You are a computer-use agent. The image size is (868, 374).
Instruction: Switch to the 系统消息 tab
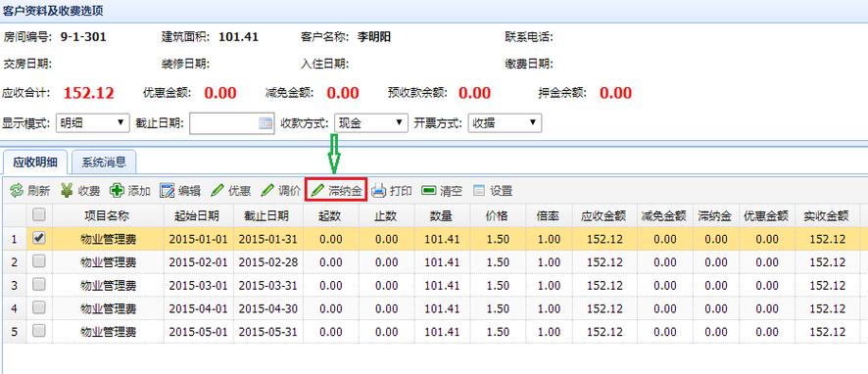104,163
